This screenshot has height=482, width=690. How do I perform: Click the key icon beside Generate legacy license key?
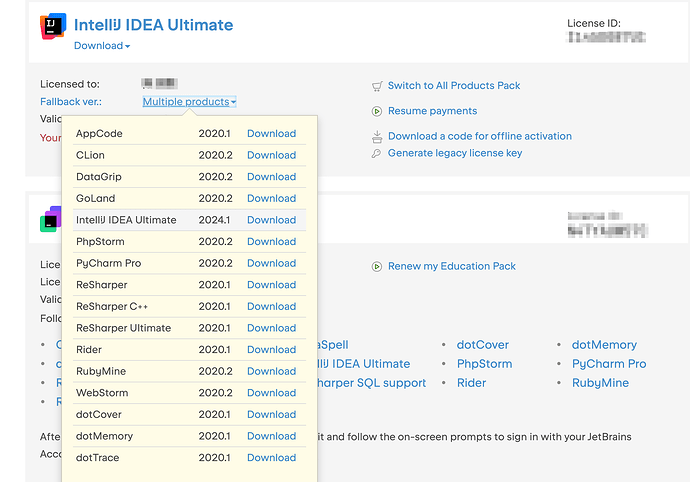click(376, 154)
